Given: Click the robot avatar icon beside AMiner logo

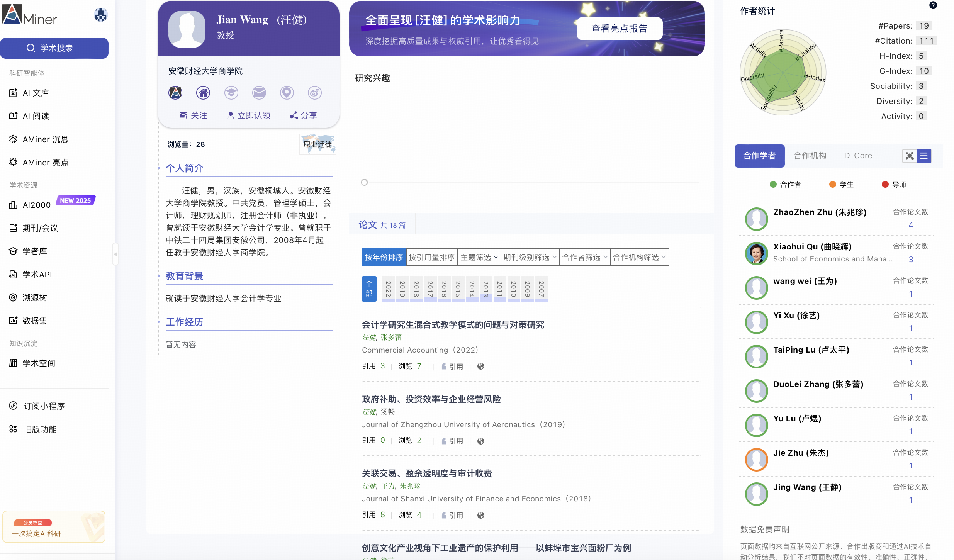Looking at the screenshot, I should [x=100, y=15].
